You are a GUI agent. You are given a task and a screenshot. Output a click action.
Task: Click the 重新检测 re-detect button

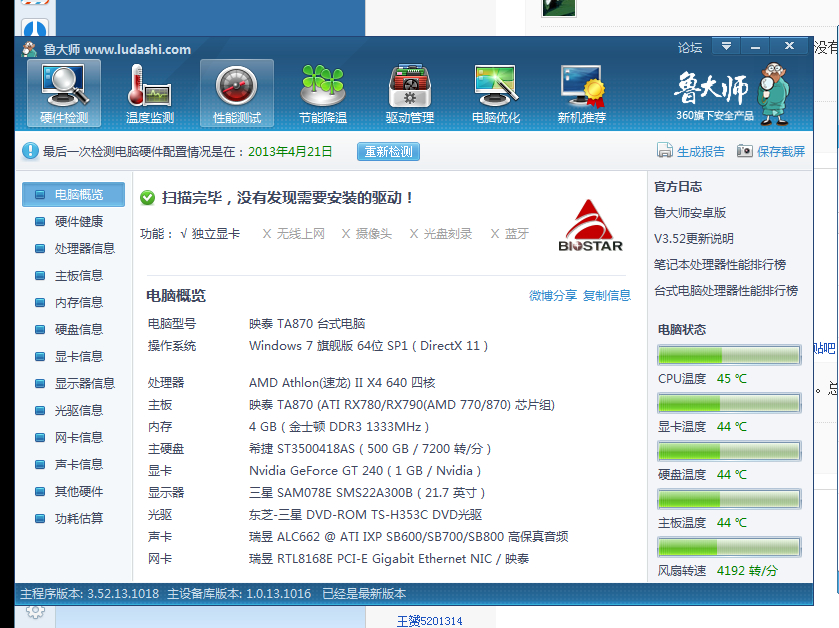(x=388, y=151)
